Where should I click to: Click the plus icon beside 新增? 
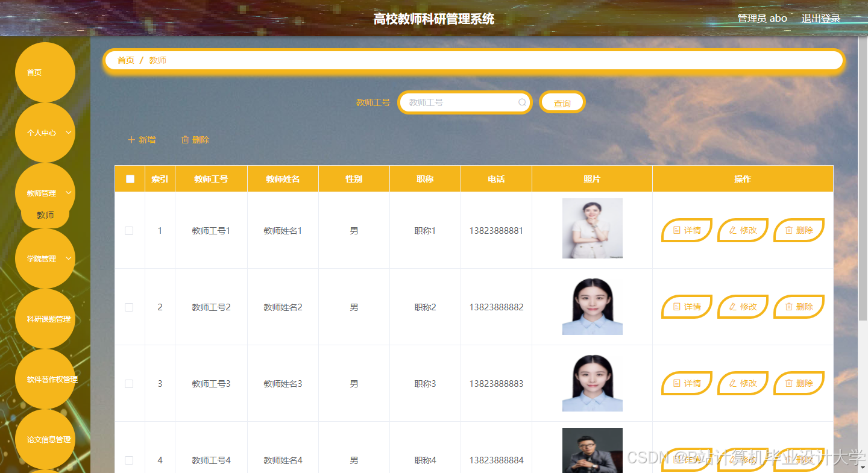pos(131,140)
